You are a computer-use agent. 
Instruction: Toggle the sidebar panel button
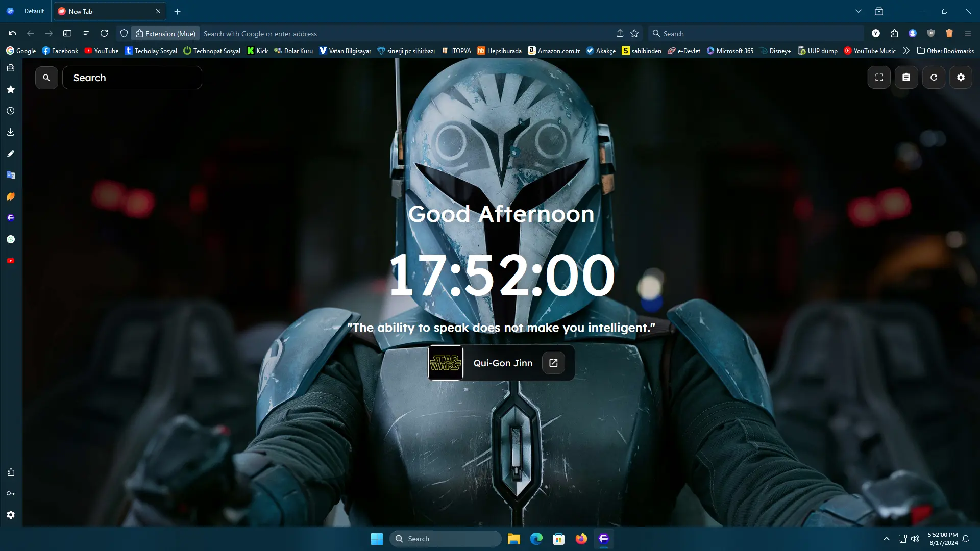point(67,33)
